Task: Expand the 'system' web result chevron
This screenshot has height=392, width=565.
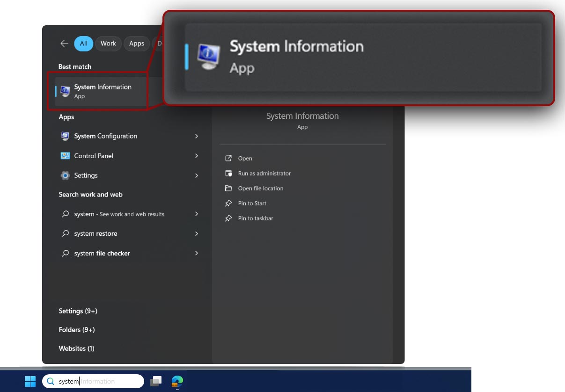Action: (197, 214)
